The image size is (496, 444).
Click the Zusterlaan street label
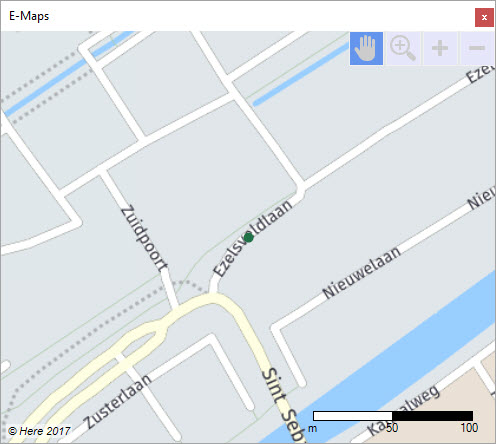[x=117, y=401]
